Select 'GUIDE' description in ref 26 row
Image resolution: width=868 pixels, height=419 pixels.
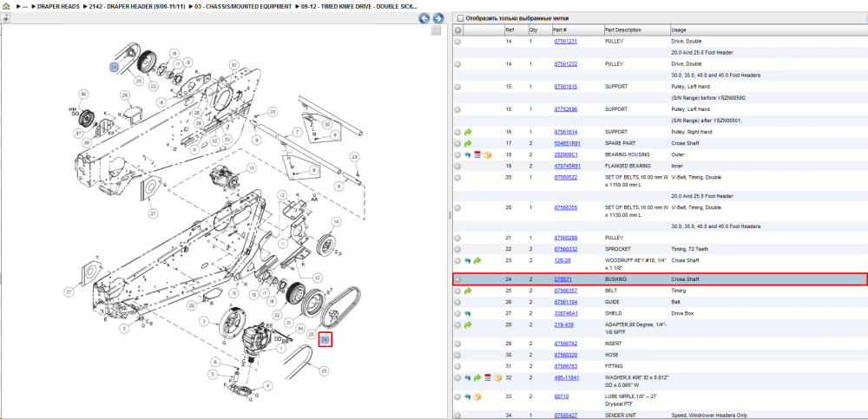tap(612, 302)
